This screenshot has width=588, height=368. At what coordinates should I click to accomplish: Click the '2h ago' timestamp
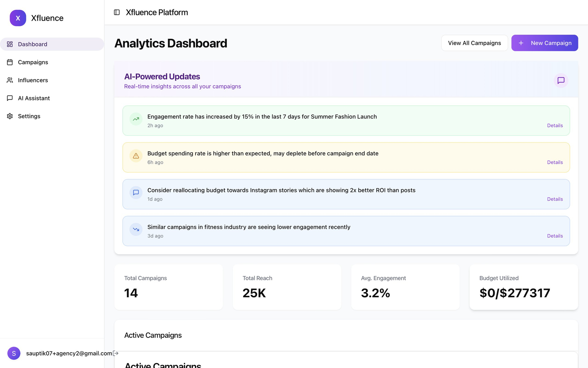click(x=155, y=125)
